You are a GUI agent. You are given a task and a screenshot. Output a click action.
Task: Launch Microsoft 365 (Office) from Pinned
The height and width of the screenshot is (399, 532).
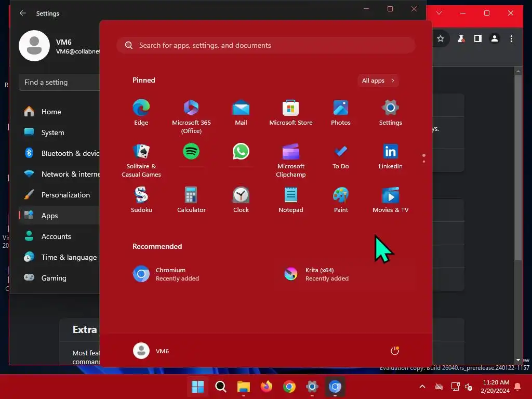pyautogui.click(x=191, y=117)
